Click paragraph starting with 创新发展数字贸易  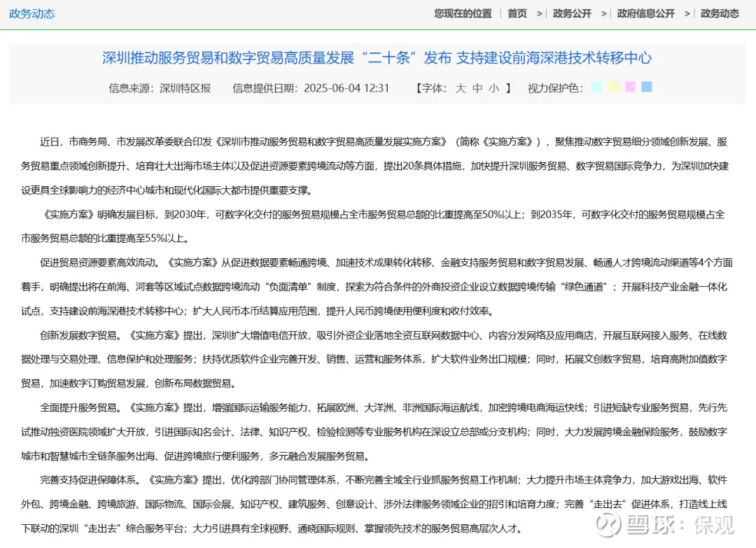[374, 359]
